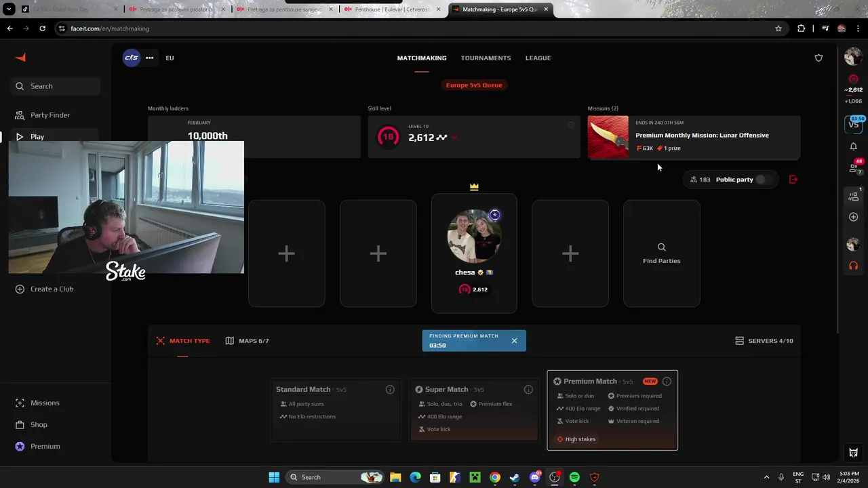Click the leave party red exit icon
868x488 pixels.
click(793, 180)
